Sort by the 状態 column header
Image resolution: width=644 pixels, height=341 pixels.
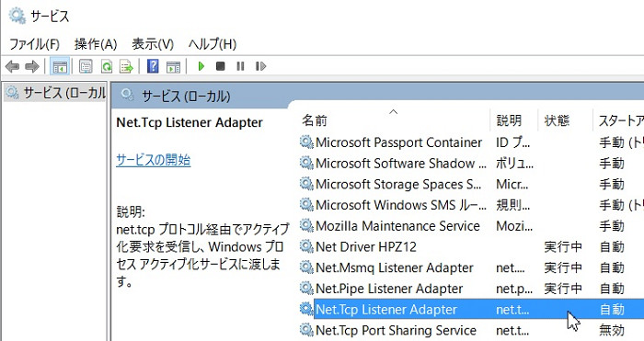coord(565,120)
